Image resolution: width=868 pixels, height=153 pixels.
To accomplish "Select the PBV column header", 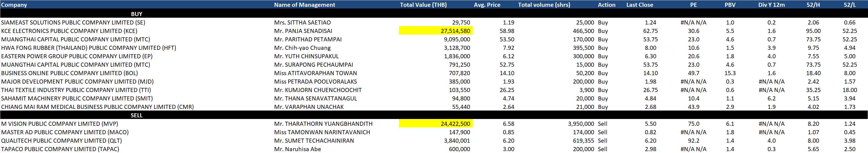I will 730,5.
